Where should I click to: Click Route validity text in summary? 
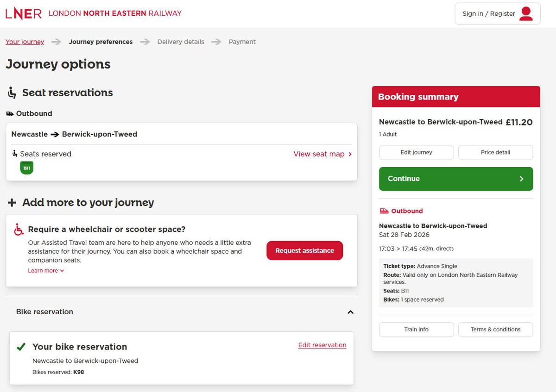(x=451, y=278)
